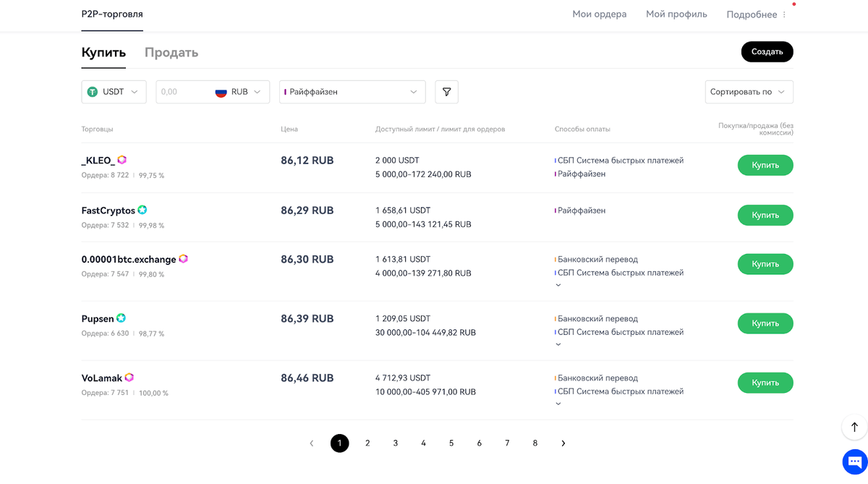The width and height of the screenshot is (868, 484).
Task: Open the Сортировать по dropdown
Action: 749,92
